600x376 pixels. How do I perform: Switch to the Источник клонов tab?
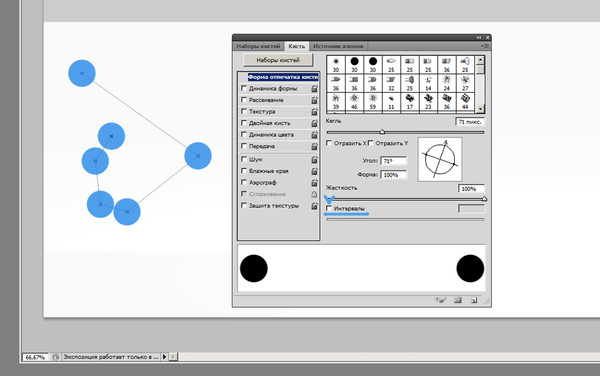(x=338, y=46)
